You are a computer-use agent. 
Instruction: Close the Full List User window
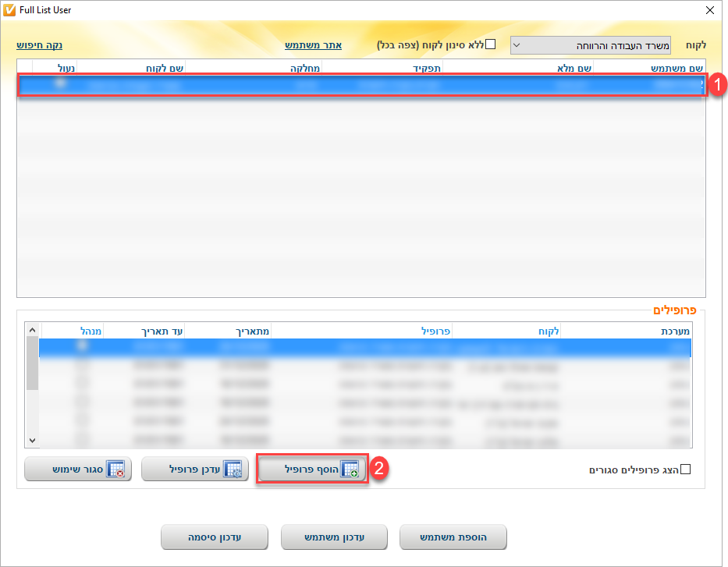tap(710, 10)
